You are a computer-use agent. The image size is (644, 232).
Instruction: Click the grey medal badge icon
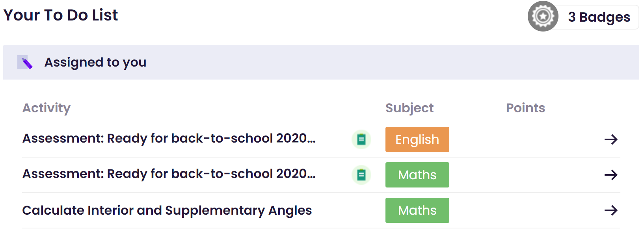pyautogui.click(x=543, y=16)
